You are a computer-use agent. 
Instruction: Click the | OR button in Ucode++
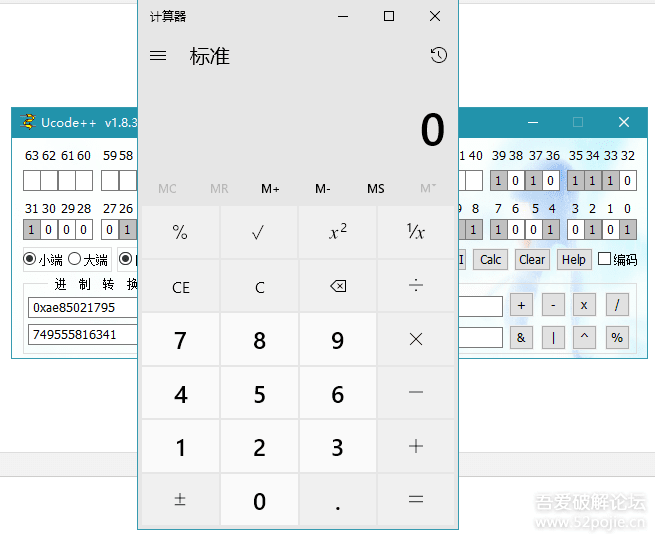553,337
